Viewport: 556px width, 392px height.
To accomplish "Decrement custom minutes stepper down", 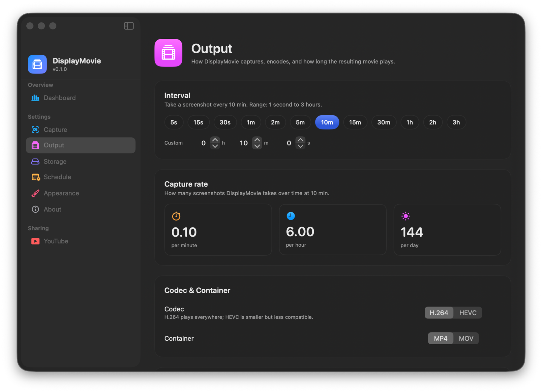I will coord(257,146).
